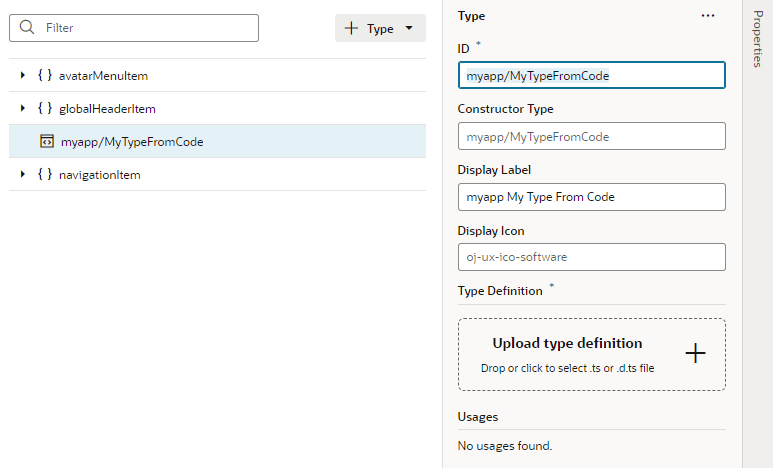Expand the globalHeaderItem tree node
Viewport: 773px width, 468px height.
pos(22,108)
